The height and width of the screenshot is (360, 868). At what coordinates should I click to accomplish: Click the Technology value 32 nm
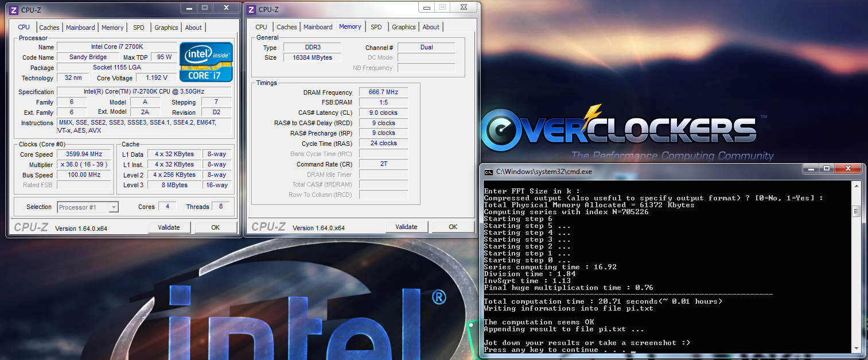click(x=73, y=78)
